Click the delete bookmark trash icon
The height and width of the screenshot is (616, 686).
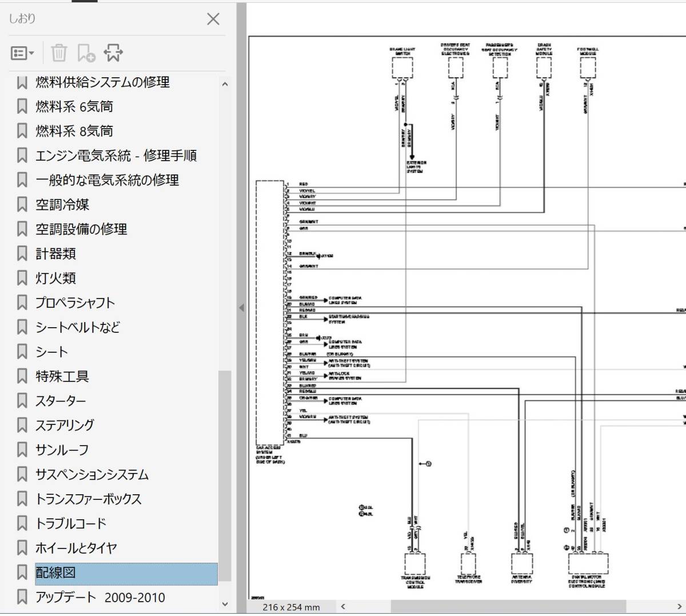tap(59, 53)
